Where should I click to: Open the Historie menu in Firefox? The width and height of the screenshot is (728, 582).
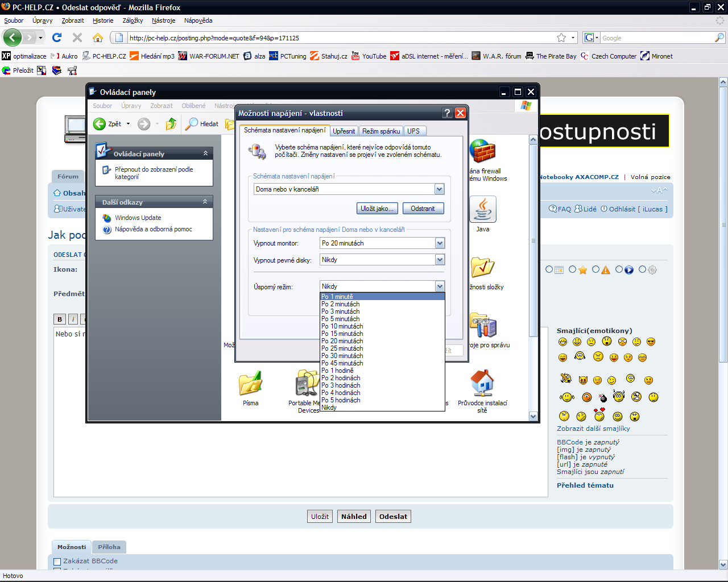[x=103, y=20]
